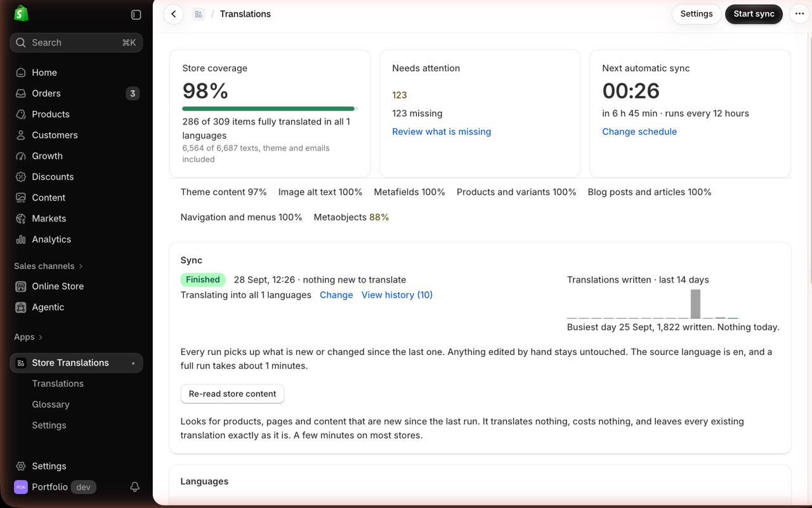
Task: Click the Store coverage progress bar
Action: pos(270,109)
